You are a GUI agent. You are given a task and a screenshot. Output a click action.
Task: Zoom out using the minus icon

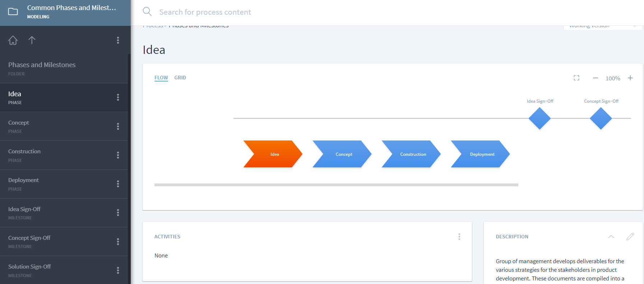595,78
